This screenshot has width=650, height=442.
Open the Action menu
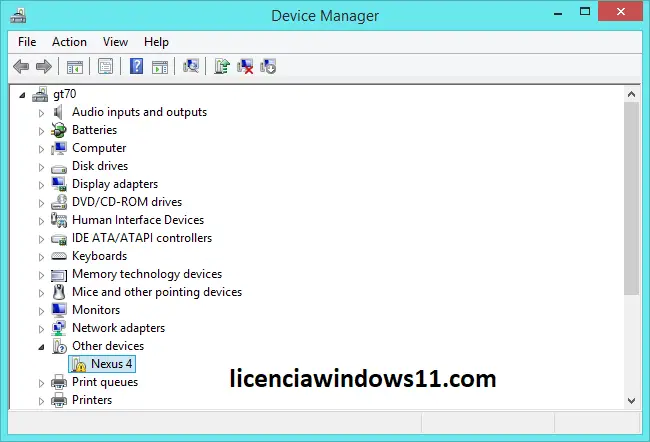[x=69, y=42]
